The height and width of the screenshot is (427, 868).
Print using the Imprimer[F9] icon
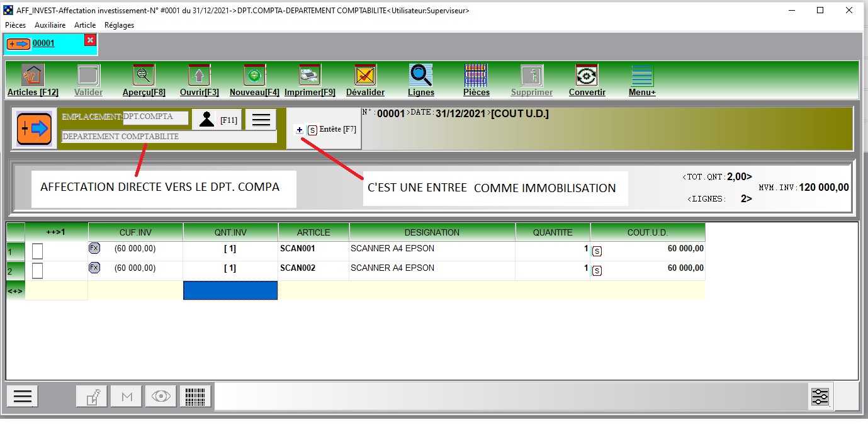click(x=310, y=76)
